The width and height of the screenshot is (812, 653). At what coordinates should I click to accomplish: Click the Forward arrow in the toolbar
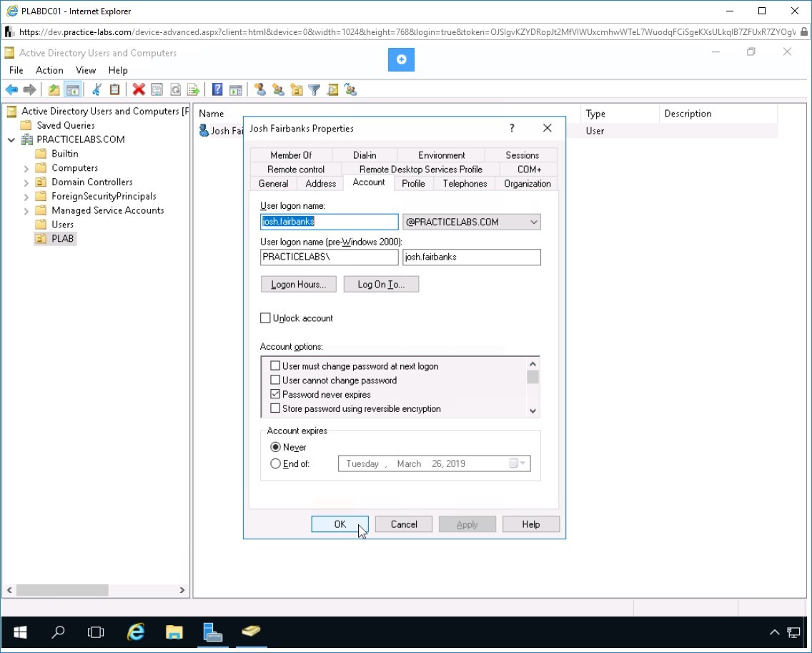[29, 89]
